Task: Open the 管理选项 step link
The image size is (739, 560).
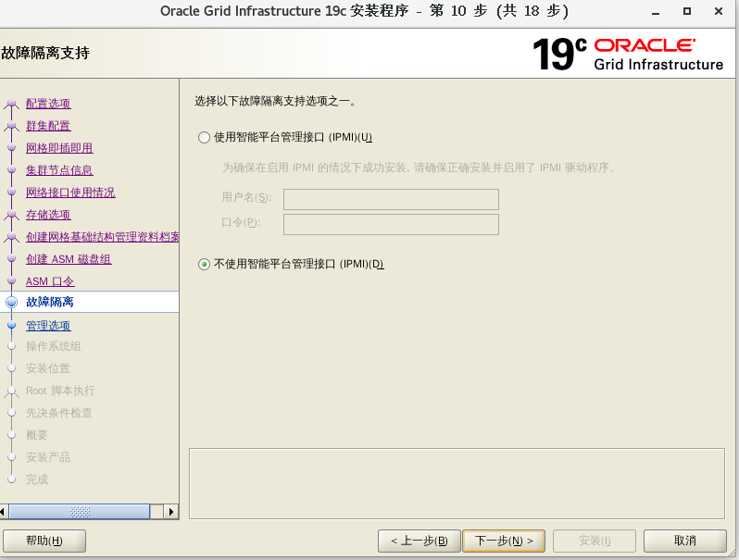Action: [48, 326]
